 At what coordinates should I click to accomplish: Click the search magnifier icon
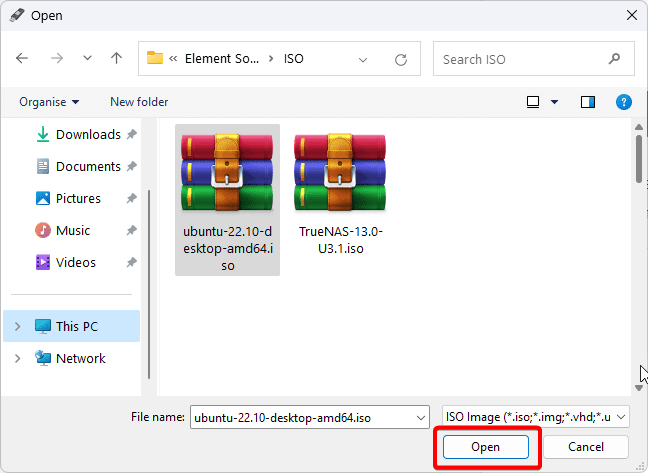(x=614, y=59)
